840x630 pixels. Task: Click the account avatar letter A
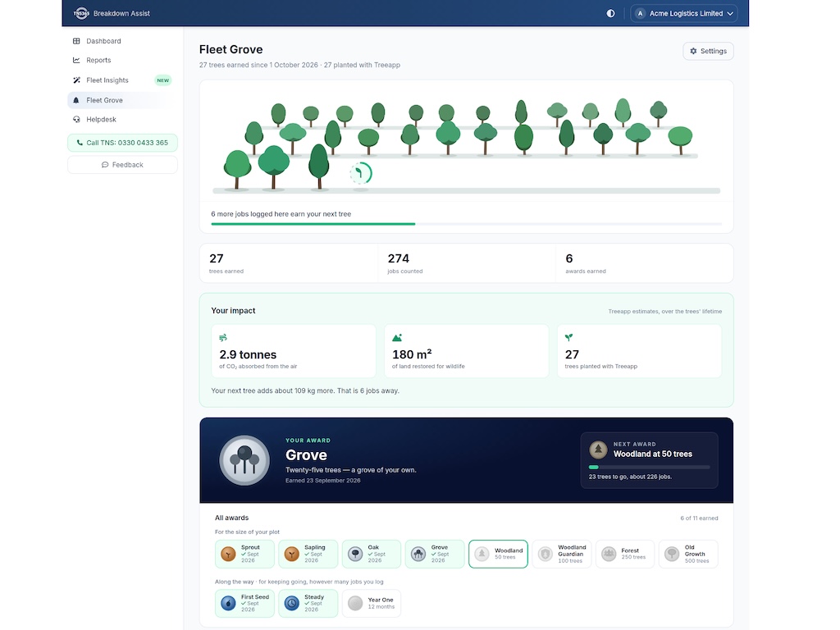click(640, 13)
